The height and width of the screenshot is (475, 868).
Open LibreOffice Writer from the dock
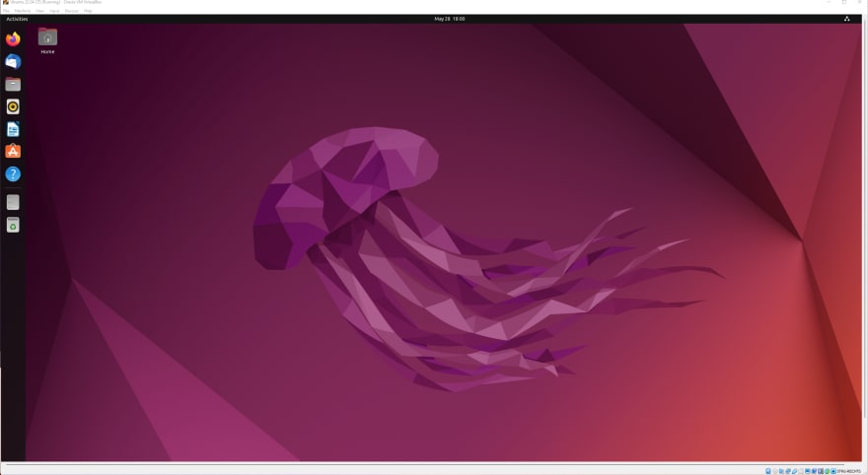[13, 129]
